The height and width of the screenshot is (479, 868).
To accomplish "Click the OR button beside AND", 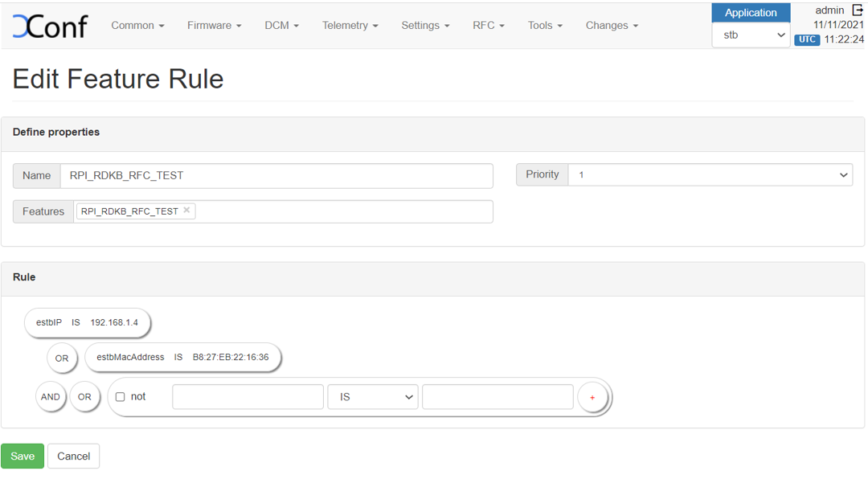I will click(84, 397).
